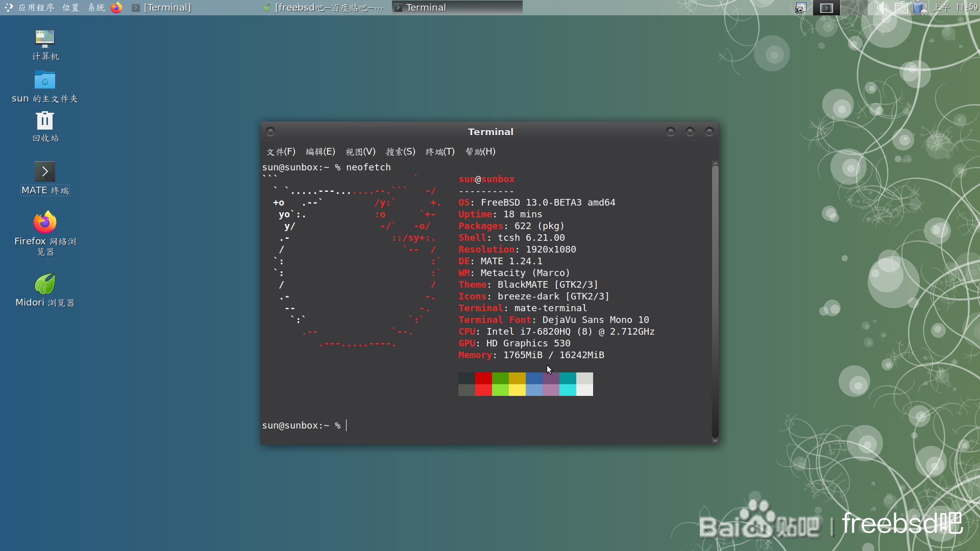Click the 'OS: FreeBSD 13.0-BETA3 amd64' line

point(537,203)
